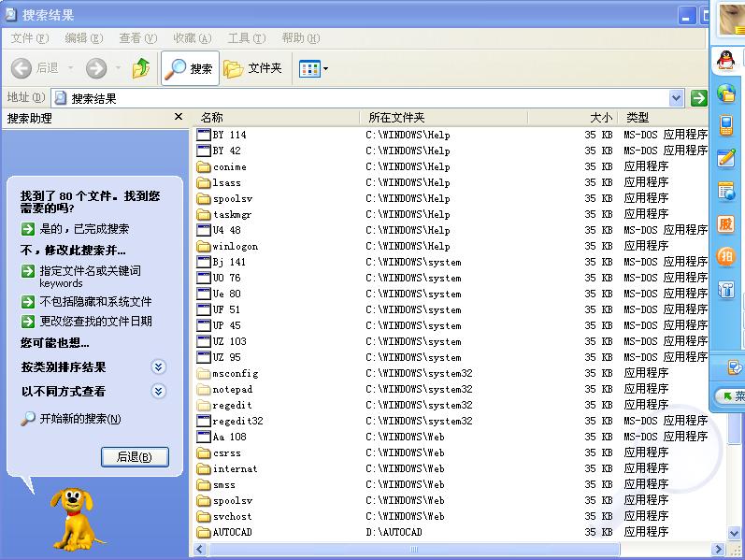Sort by 所在文件夹 column header
Image resolution: width=745 pixels, height=560 pixels.
coord(444,118)
